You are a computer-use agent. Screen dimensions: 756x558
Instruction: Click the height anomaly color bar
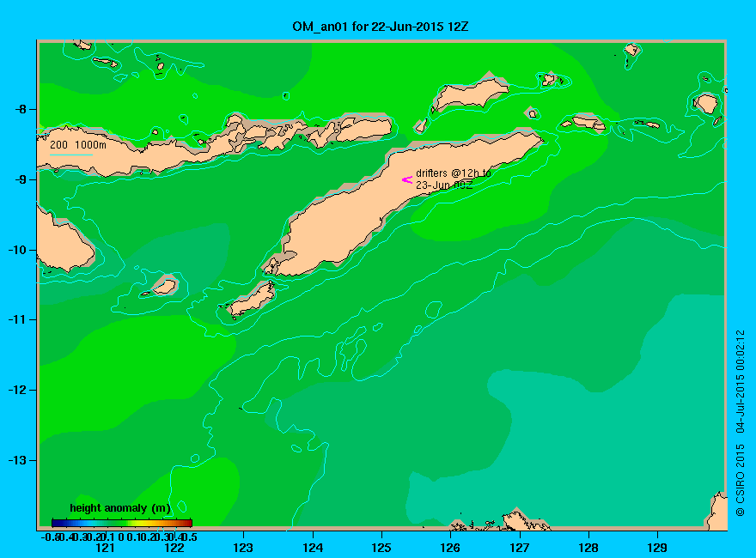122,523
